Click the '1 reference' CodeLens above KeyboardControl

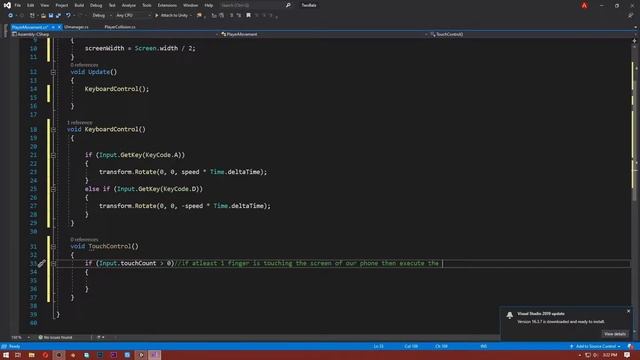80,123
